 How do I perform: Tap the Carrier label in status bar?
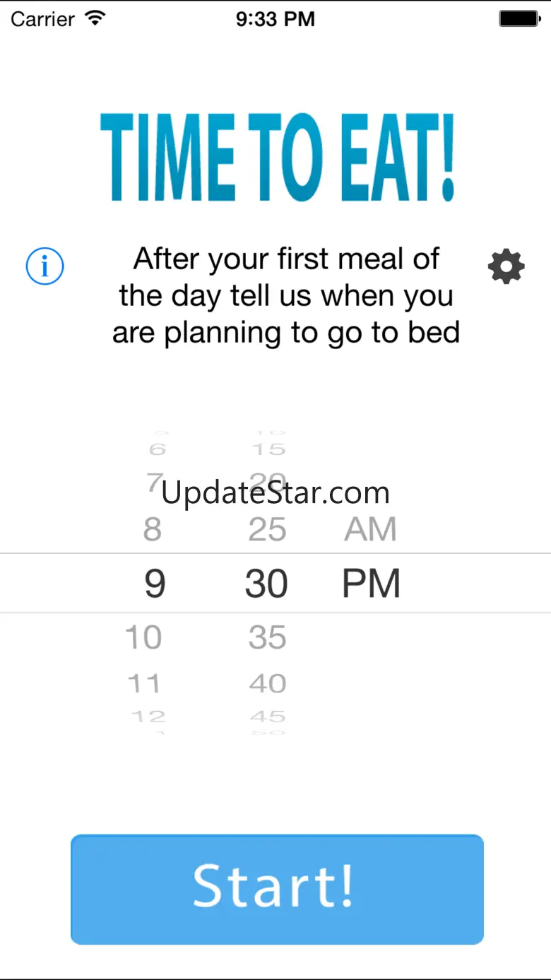(42, 19)
